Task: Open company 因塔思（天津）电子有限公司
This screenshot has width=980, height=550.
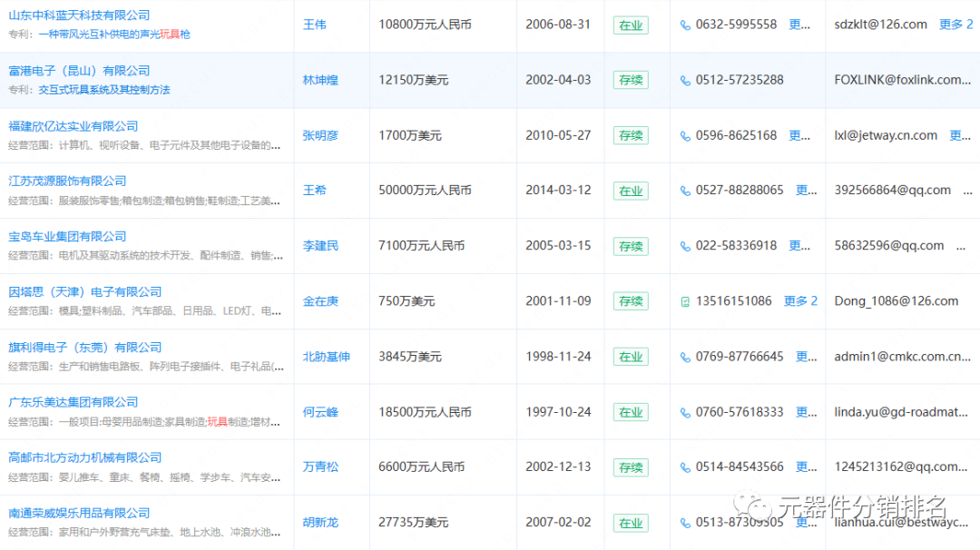Action: pyautogui.click(x=85, y=292)
